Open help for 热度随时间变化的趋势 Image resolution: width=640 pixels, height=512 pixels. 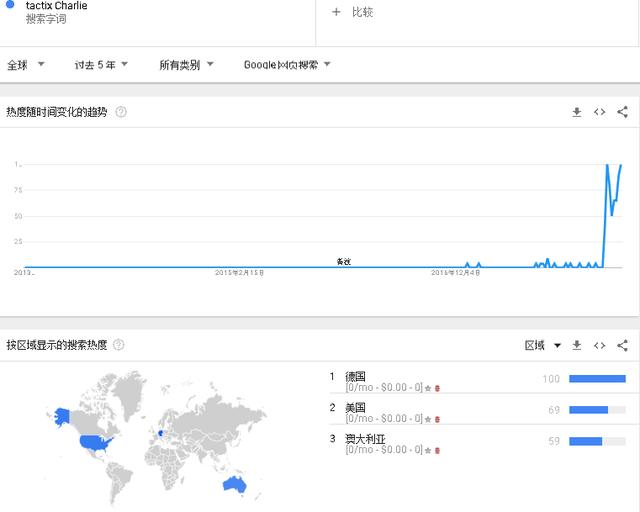point(121,111)
